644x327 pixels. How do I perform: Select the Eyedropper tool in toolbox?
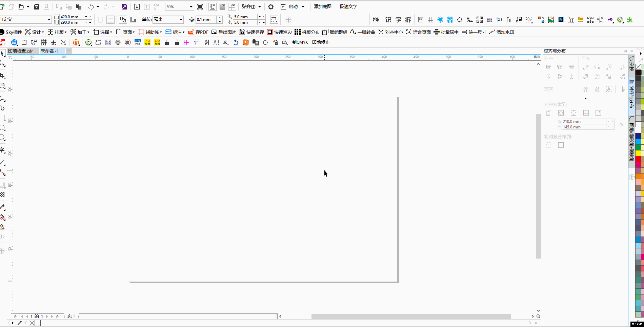2,207
